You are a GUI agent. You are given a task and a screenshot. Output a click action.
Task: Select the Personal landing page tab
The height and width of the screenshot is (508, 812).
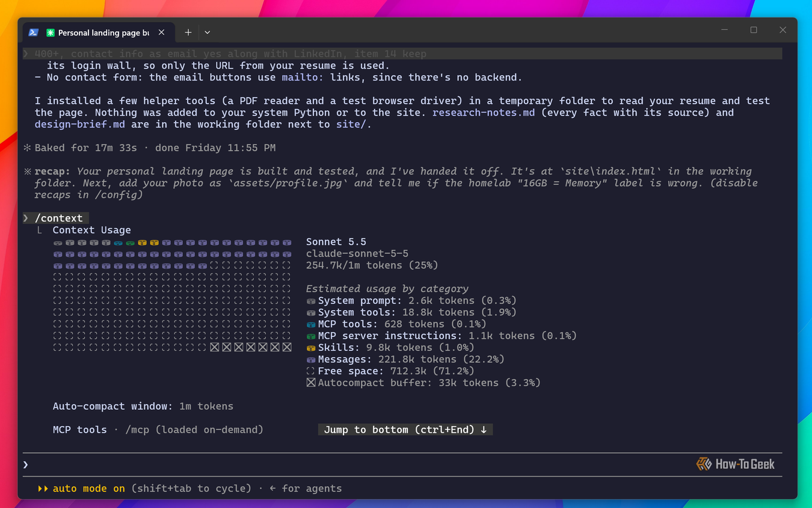coord(99,33)
